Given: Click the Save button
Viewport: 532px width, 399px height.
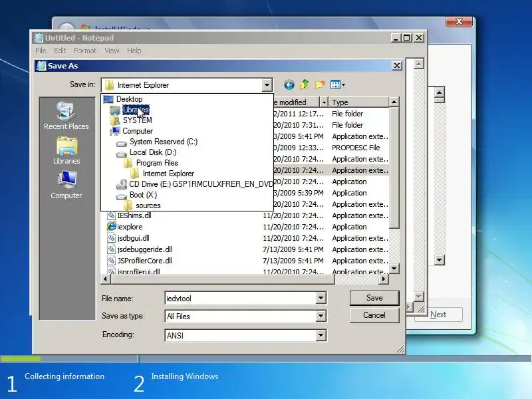Looking at the screenshot, I should pyautogui.click(x=374, y=298).
